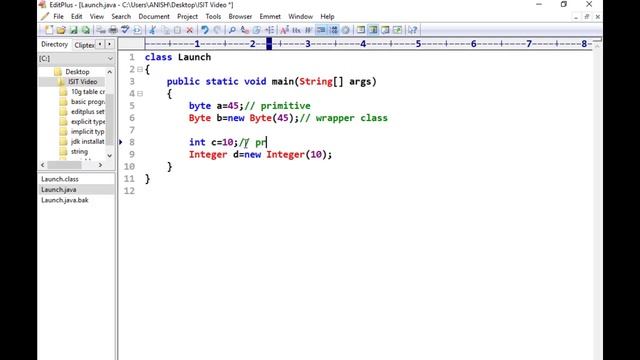Open font settings with the A icon

(284, 30)
